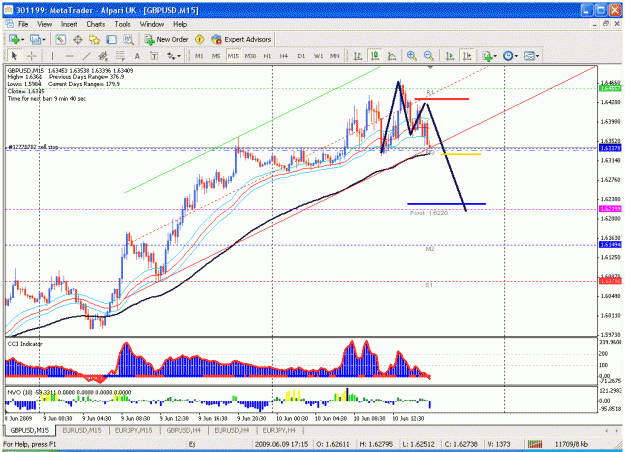The height and width of the screenshot is (452, 625).
Task: Open the Templates dropdown
Action: [531, 56]
